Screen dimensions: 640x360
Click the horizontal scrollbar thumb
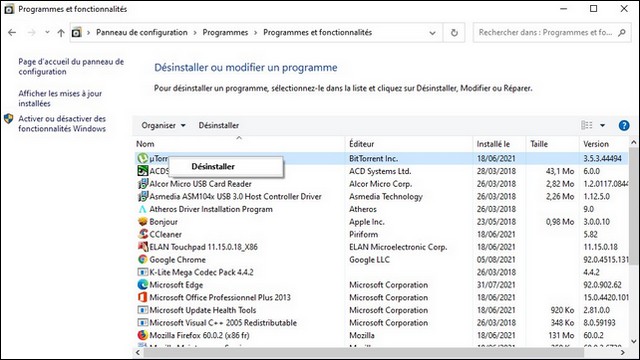pyautogui.click(x=363, y=352)
